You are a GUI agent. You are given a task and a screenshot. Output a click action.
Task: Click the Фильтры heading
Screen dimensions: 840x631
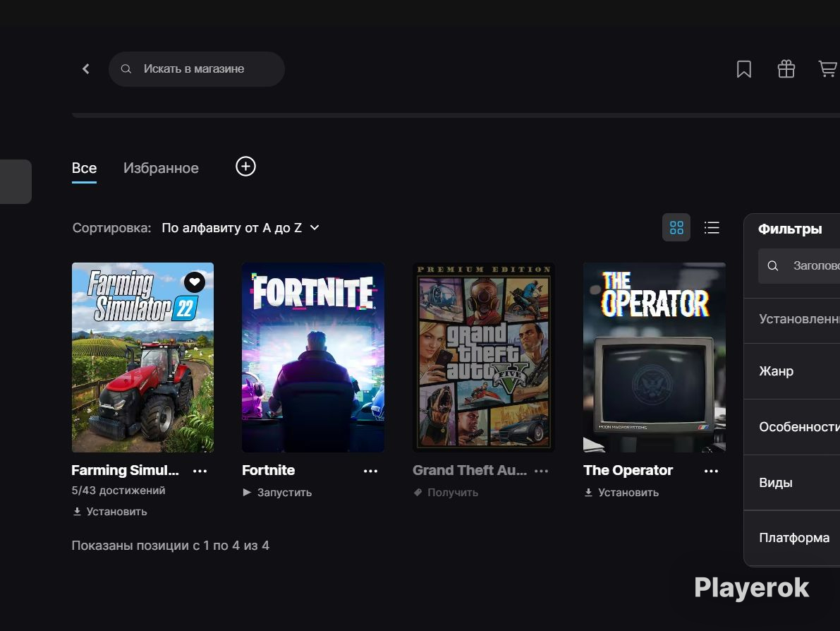[790, 229]
